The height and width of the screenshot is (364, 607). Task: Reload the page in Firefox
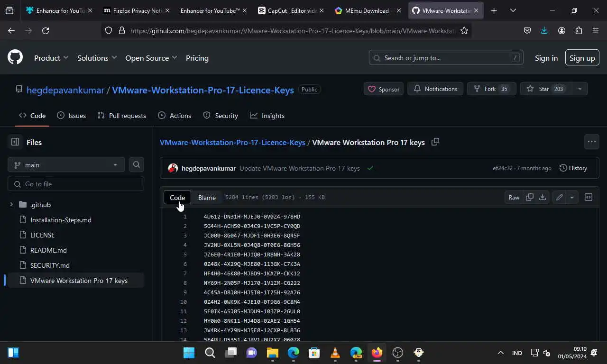coord(46,30)
